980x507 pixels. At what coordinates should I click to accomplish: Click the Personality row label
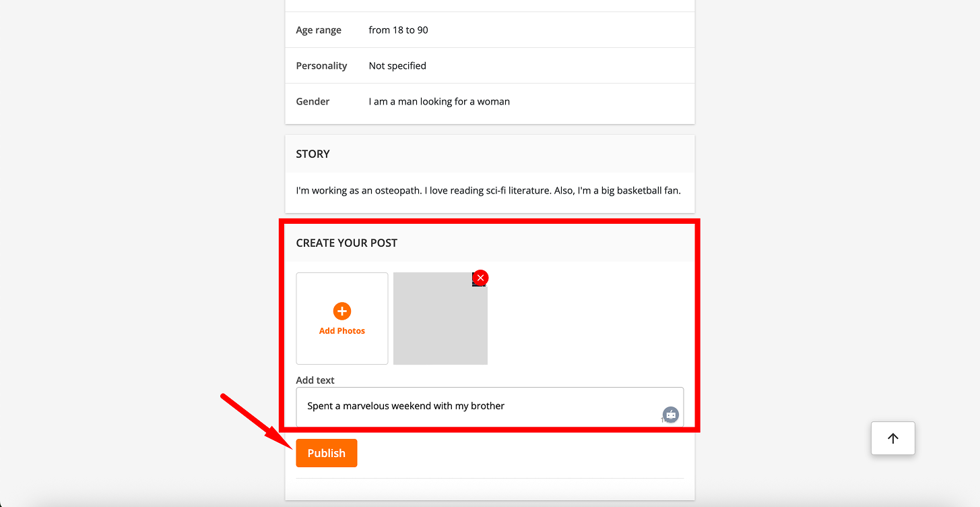pyautogui.click(x=321, y=65)
